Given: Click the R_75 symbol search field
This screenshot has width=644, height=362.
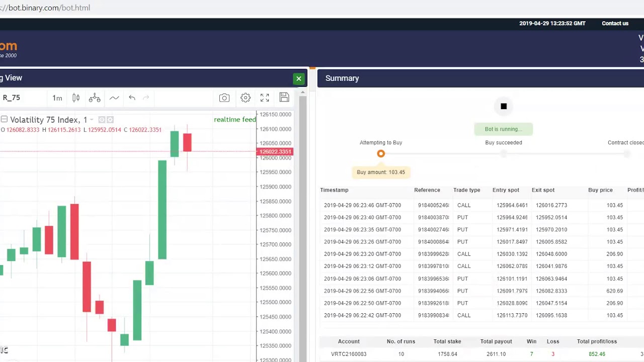Looking at the screenshot, I should [x=20, y=98].
